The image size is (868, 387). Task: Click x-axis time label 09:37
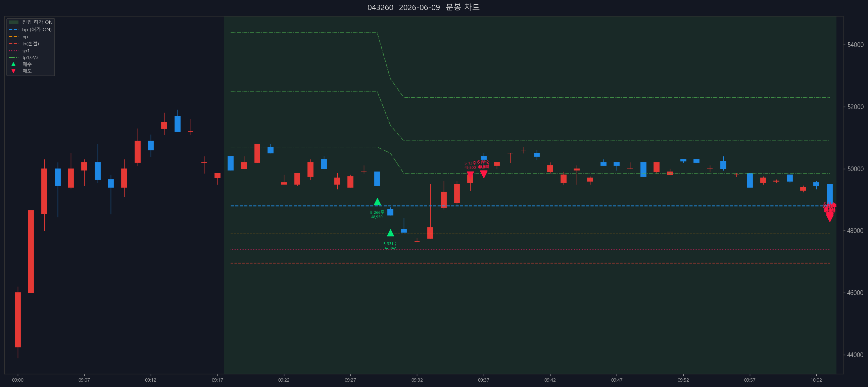pyautogui.click(x=484, y=380)
